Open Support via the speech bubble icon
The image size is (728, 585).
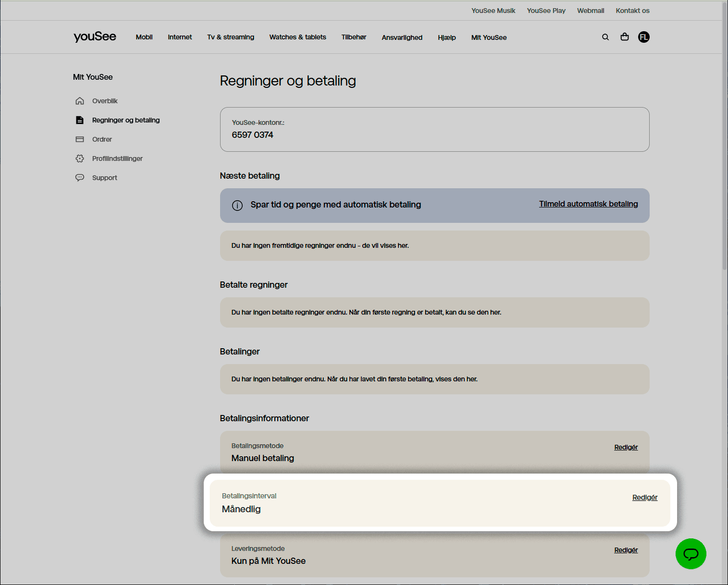(x=80, y=178)
